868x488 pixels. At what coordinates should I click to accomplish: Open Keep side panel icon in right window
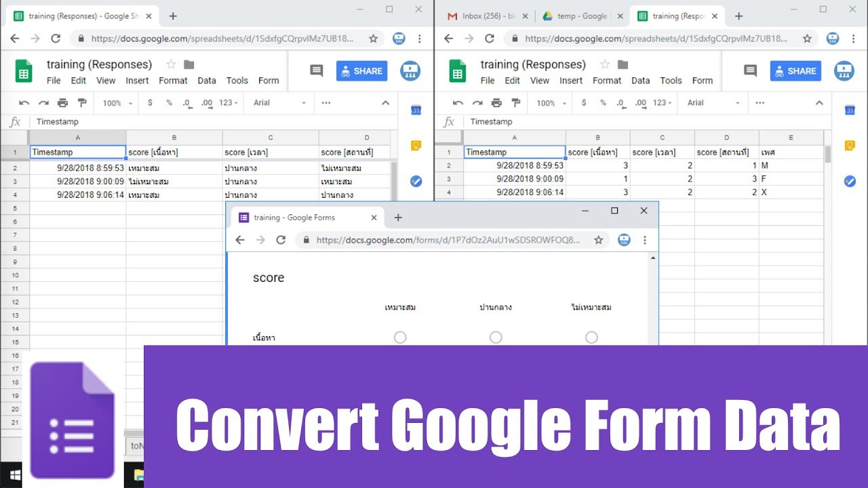[x=850, y=145]
